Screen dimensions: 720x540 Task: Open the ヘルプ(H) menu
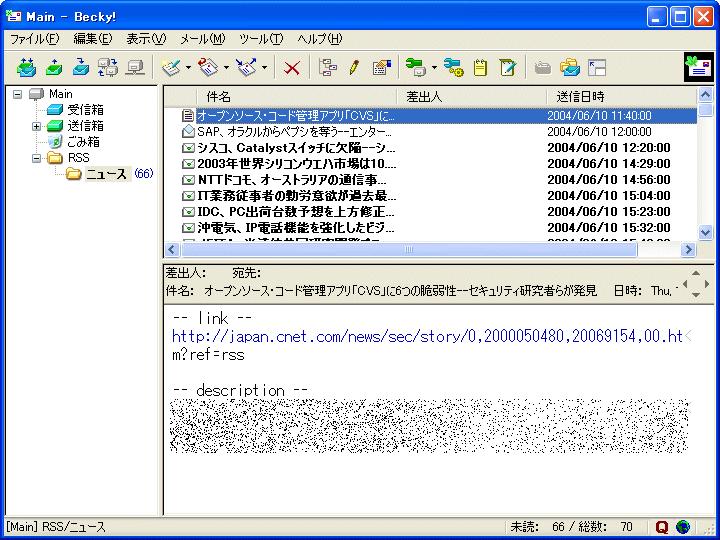pos(320,39)
